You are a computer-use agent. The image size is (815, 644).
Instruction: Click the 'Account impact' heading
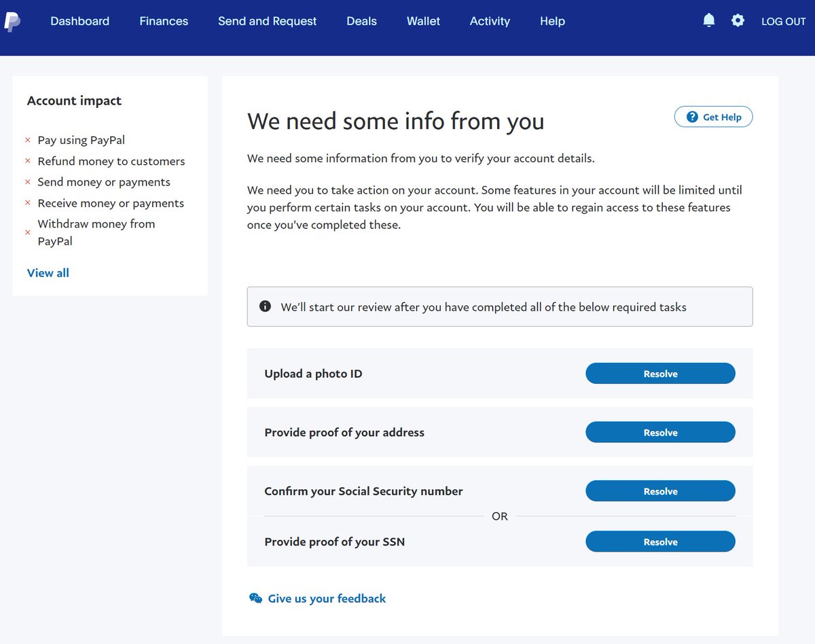tap(74, 101)
